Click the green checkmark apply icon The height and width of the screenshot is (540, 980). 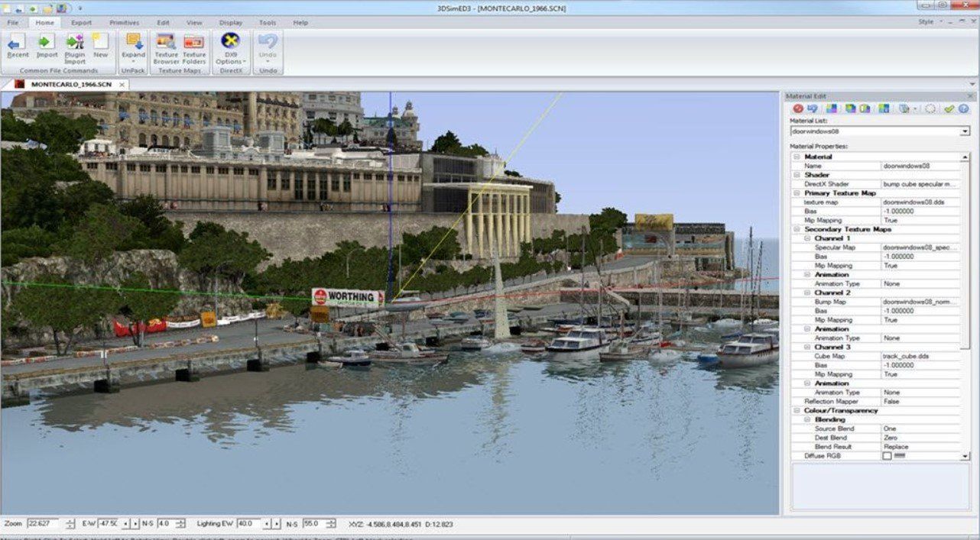[x=949, y=108]
